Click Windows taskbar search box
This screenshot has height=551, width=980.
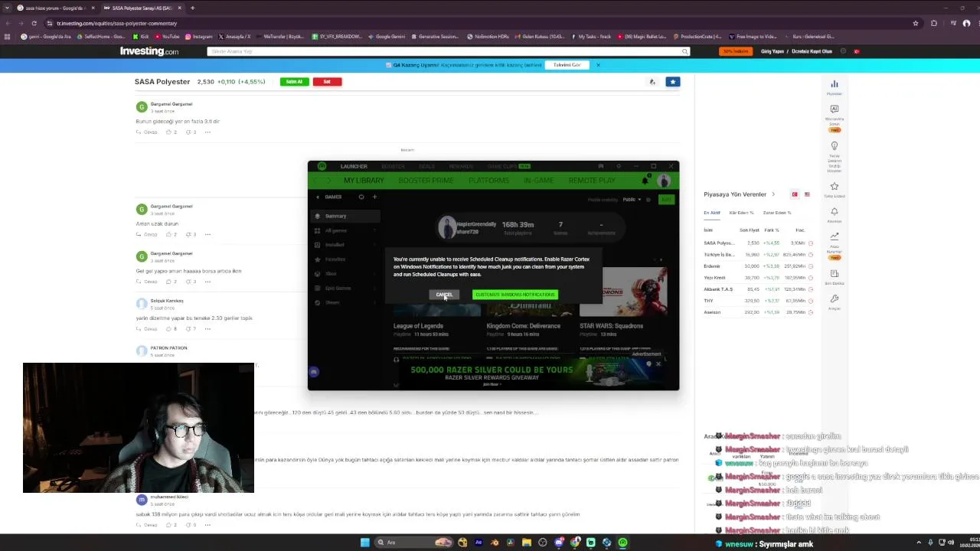point(415,543)
